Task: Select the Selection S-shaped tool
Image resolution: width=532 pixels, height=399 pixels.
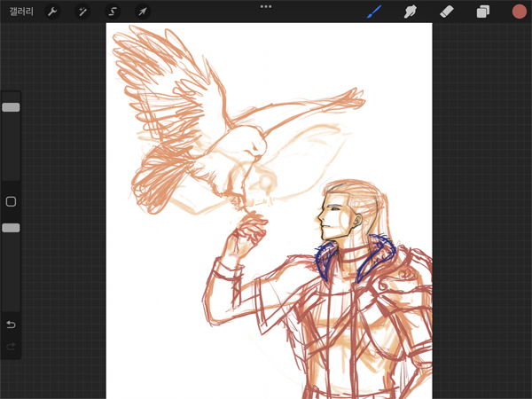Action: pyautogui.click(x=113, y=12)
